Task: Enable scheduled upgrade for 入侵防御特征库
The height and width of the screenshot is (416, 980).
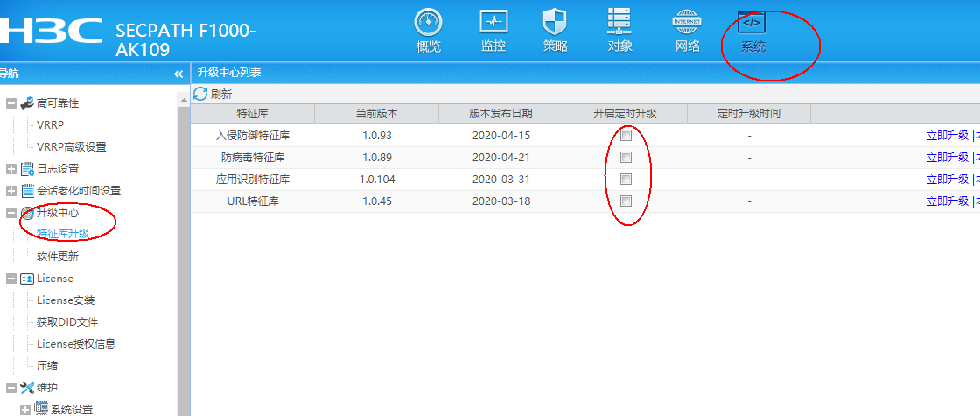Action: [x=626, y=135]
